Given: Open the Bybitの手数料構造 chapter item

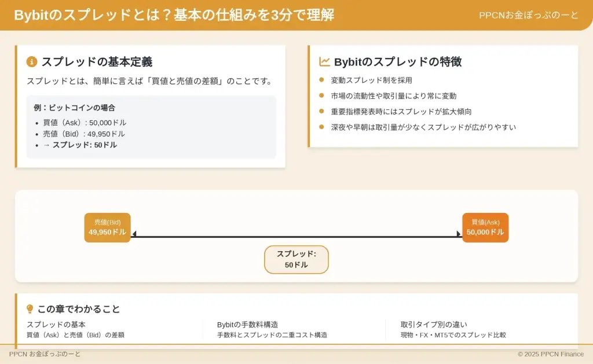Looking at the screenshot, I should coord(247,325).
